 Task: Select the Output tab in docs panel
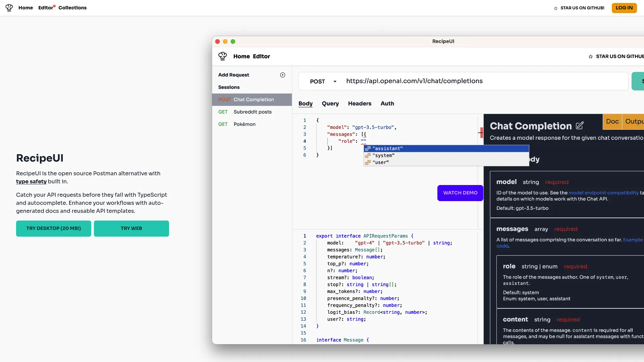pos(633,122)
